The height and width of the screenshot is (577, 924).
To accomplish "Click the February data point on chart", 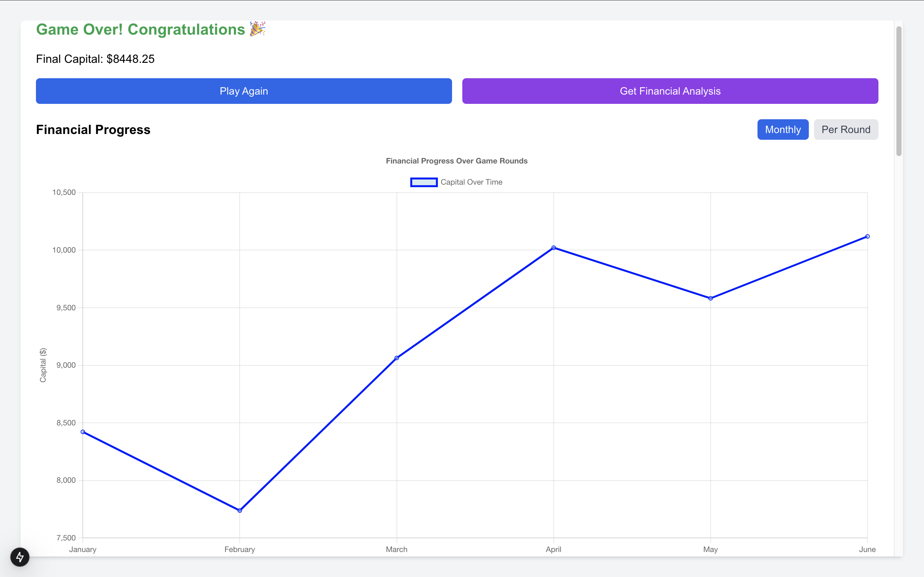I will coord(240,510).
